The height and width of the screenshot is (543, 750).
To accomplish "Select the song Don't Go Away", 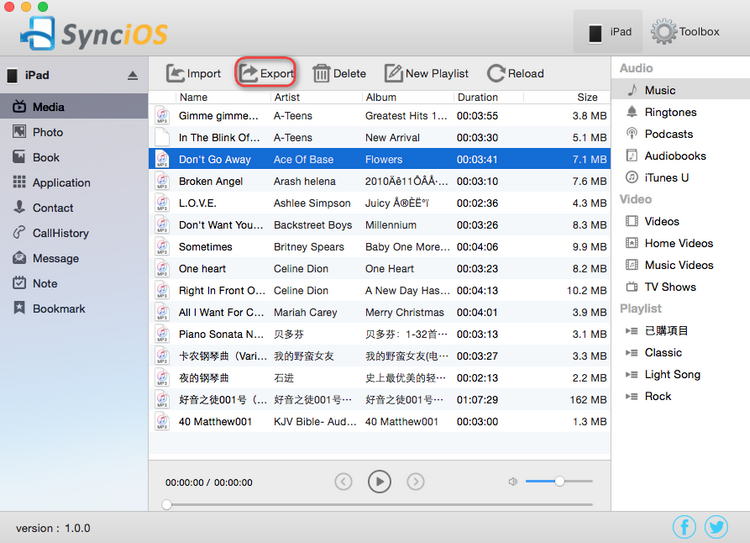I will coord(379,159).
